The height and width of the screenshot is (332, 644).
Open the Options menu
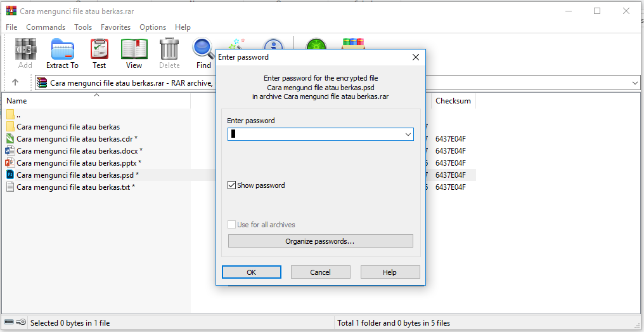click(153, 27)
